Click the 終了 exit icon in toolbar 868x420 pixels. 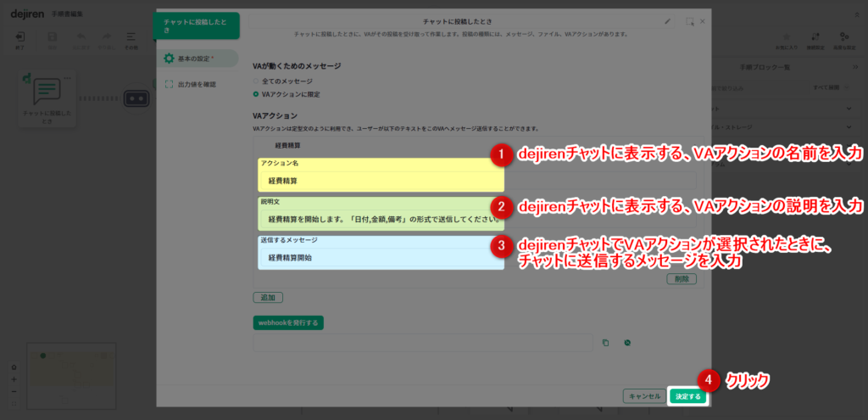19,37
